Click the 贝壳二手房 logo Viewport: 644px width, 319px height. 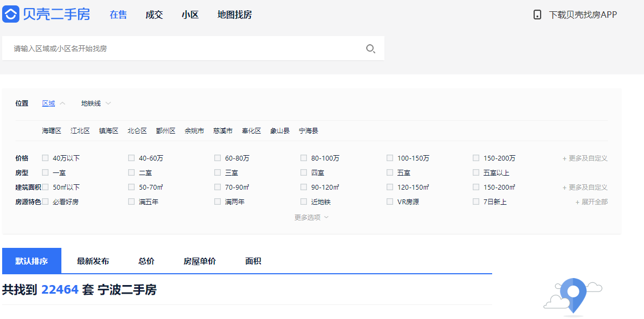click(46, 15)
